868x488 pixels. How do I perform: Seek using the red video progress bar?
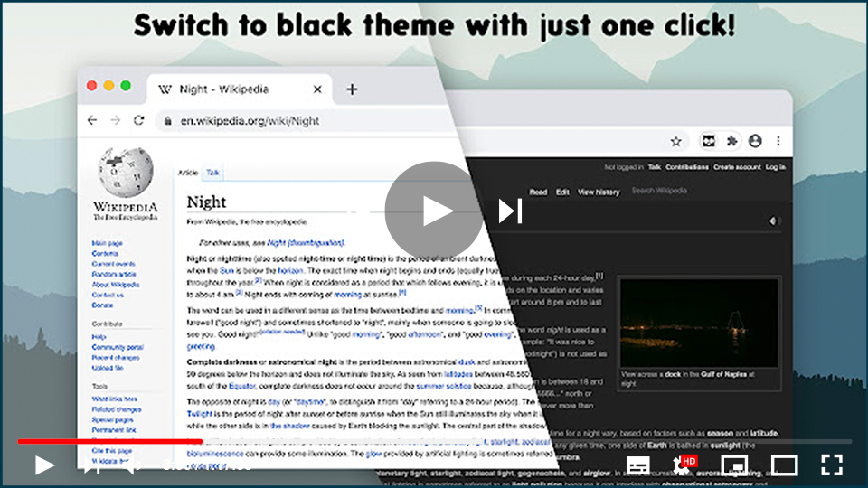click(x=108, y=442)
